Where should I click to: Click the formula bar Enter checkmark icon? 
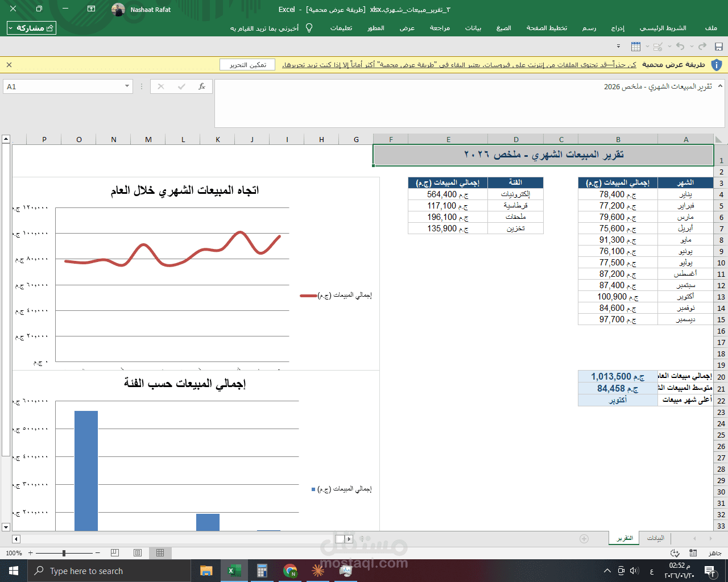[181, 86]
